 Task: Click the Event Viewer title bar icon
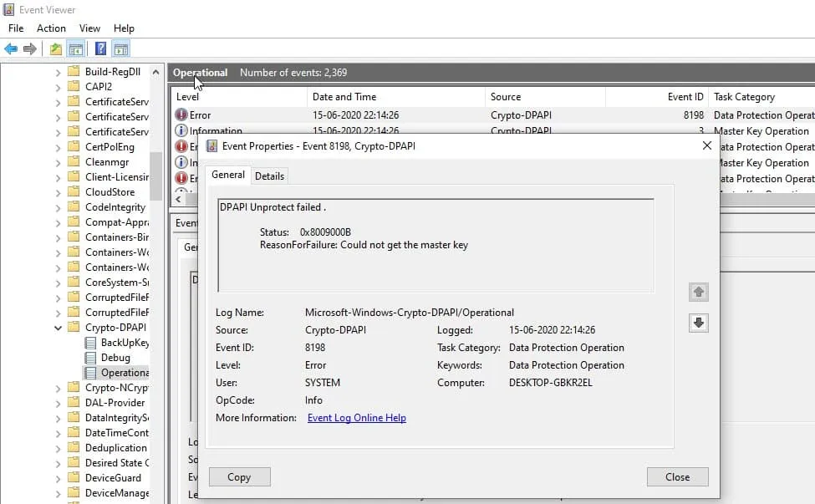click(9, 9)
